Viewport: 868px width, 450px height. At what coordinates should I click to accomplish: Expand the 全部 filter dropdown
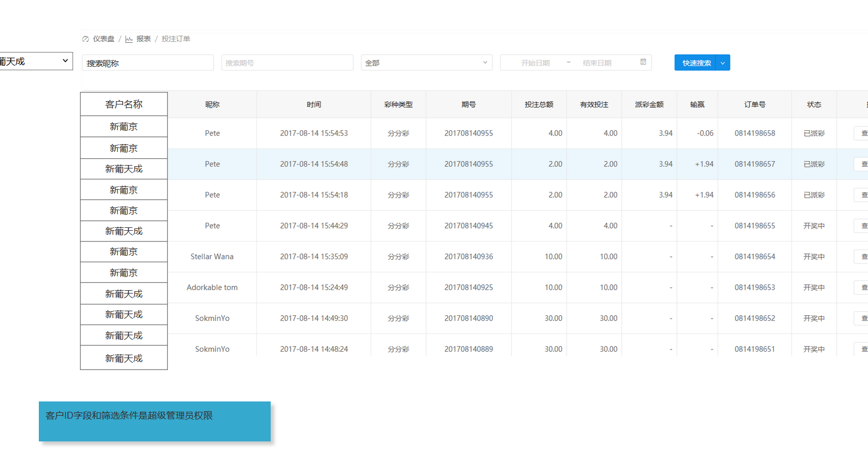coord(427,63)
